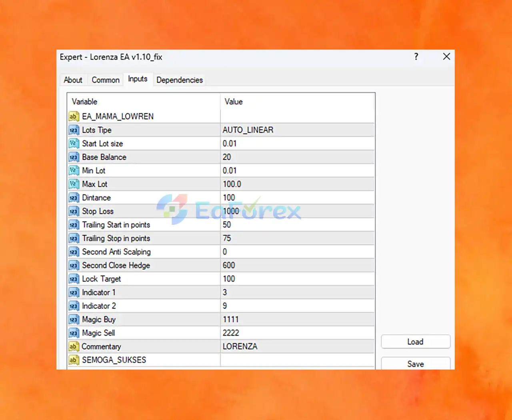512x420 pixels.
Task: Click the Load button
Action: coord(416,342)
